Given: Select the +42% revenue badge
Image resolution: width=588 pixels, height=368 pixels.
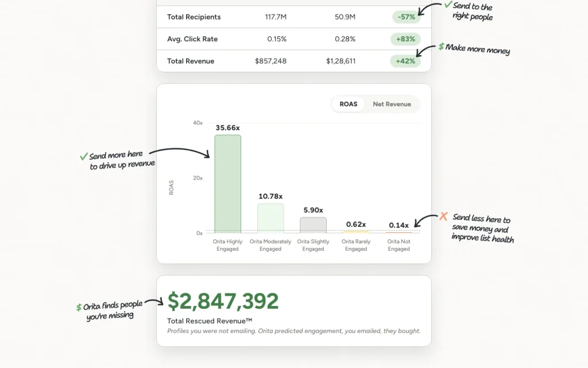Looking at the screenshot, I should [405, 61].
